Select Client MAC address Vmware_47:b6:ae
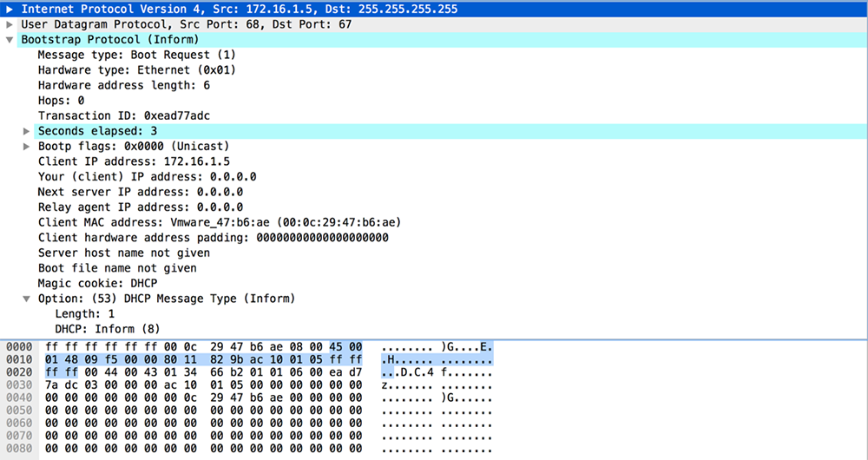The image size is (868, 460). pyautogui.click(x=220, y=222)
